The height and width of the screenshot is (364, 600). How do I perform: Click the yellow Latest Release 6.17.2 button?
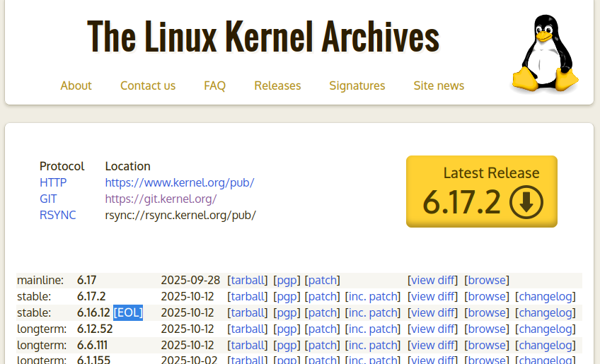[x=481, y=192]
